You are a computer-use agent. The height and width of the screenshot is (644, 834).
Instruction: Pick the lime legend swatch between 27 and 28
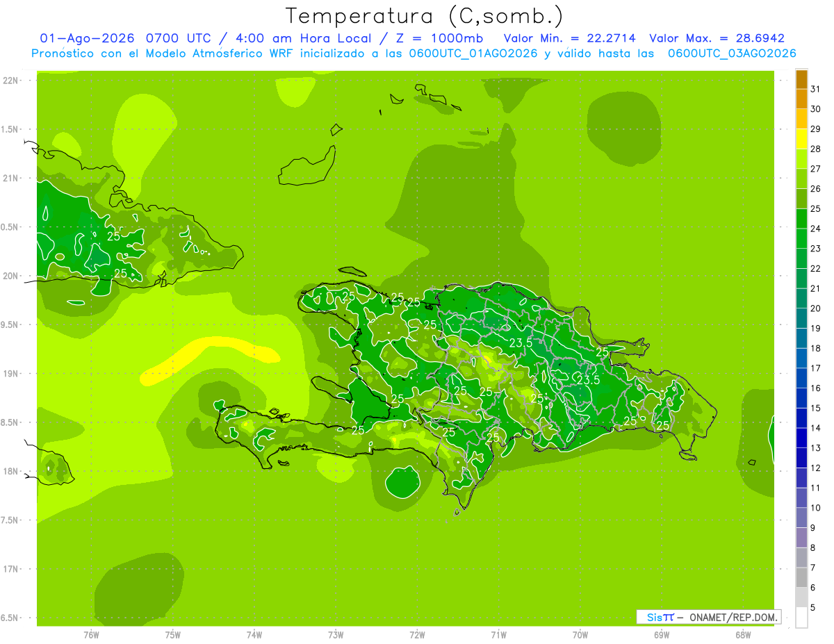801,158
